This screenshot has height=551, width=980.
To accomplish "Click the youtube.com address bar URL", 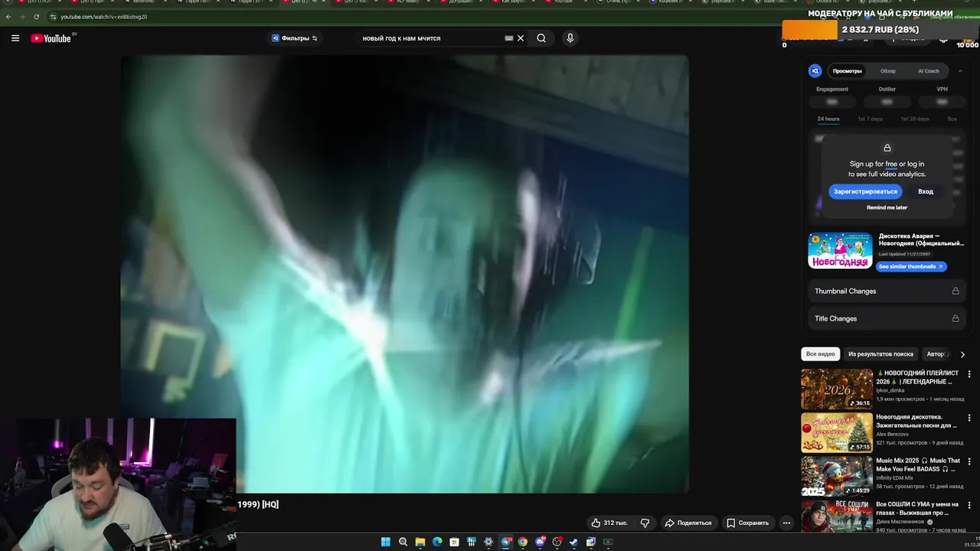I will [x=104, y=16].
